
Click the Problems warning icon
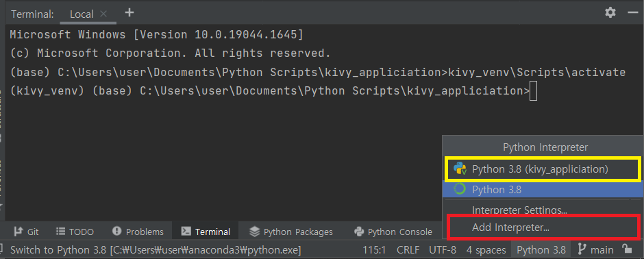[116, 231]
